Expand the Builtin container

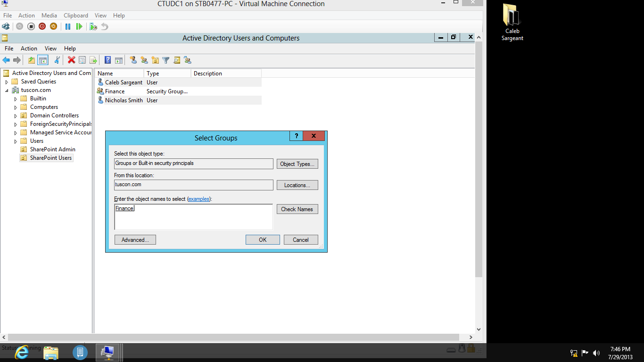(16, 99)
